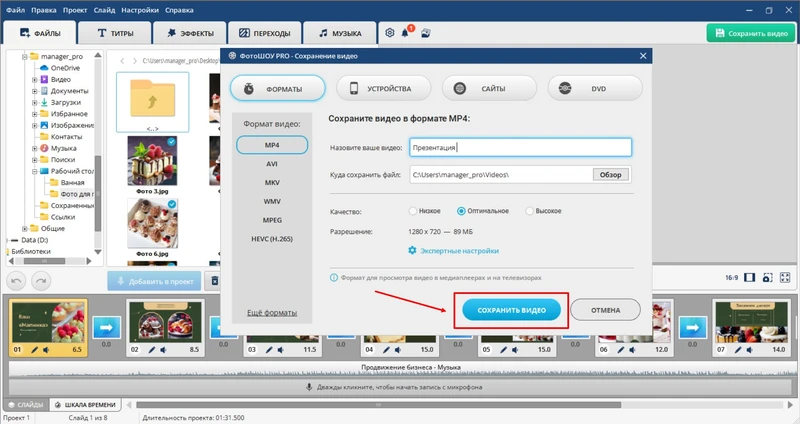Expand the Общие folder node
800x424 pixels.
[x=24, y=228]
